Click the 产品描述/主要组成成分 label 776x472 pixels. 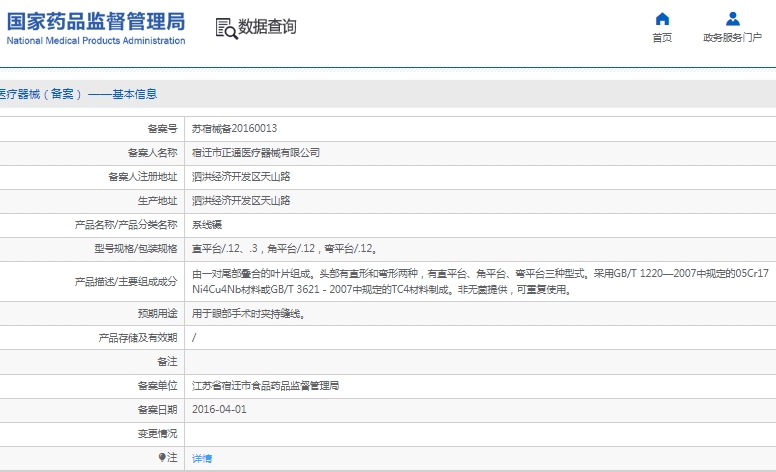point(126,282)
